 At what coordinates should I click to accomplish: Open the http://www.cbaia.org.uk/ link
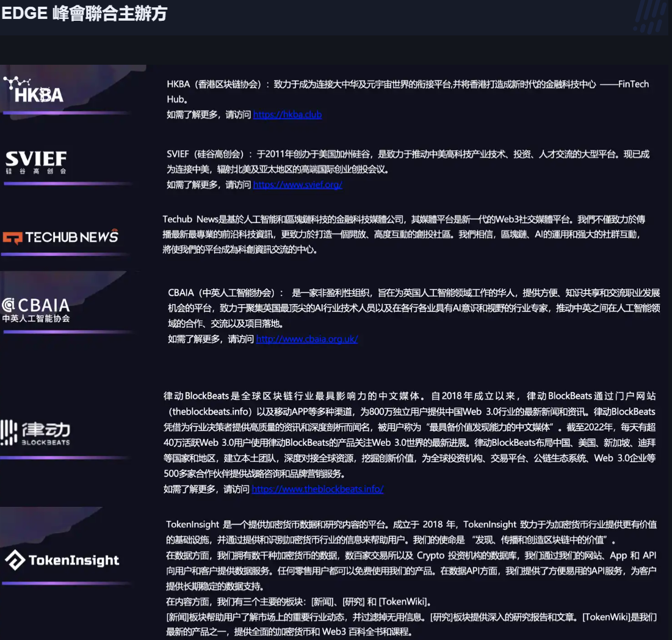tap(307, 339)
